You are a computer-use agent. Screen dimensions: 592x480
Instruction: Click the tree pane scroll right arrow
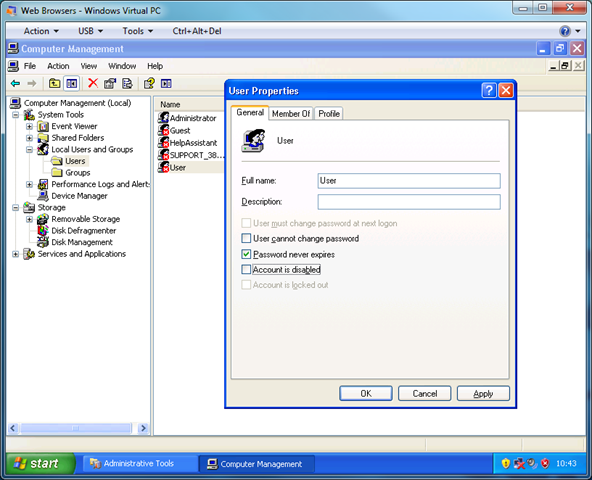[x=143, y=428]
